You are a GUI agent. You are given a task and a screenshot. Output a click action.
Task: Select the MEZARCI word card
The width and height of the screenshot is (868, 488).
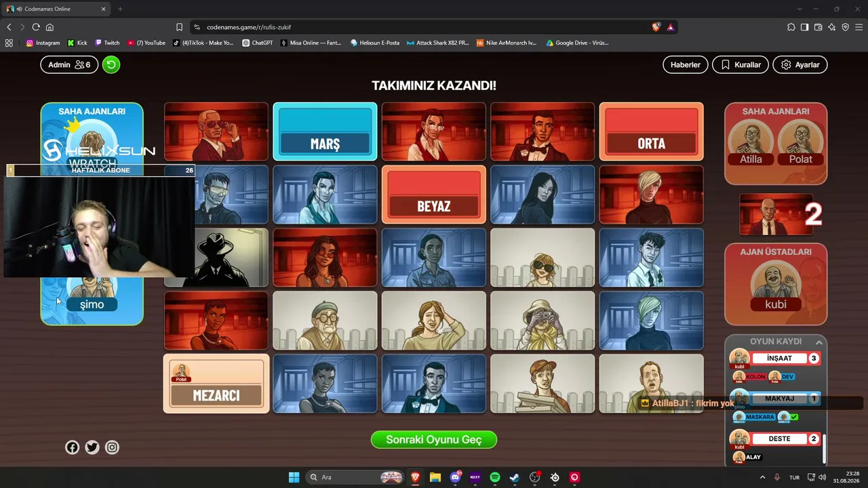pyautogui.click(x=216, y=384)
